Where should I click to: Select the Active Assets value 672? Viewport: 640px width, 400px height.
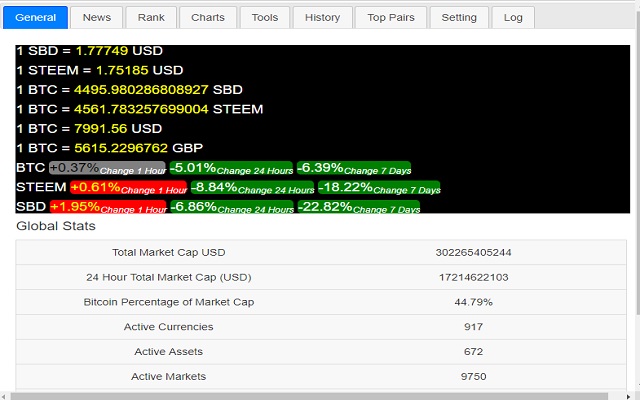point(473,352)
